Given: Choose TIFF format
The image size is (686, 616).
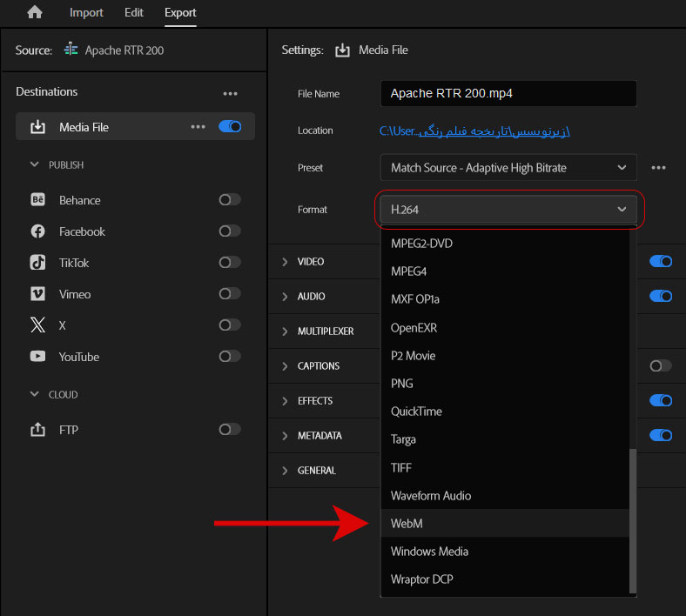Looking at the screenshot, I should [505, 467].
